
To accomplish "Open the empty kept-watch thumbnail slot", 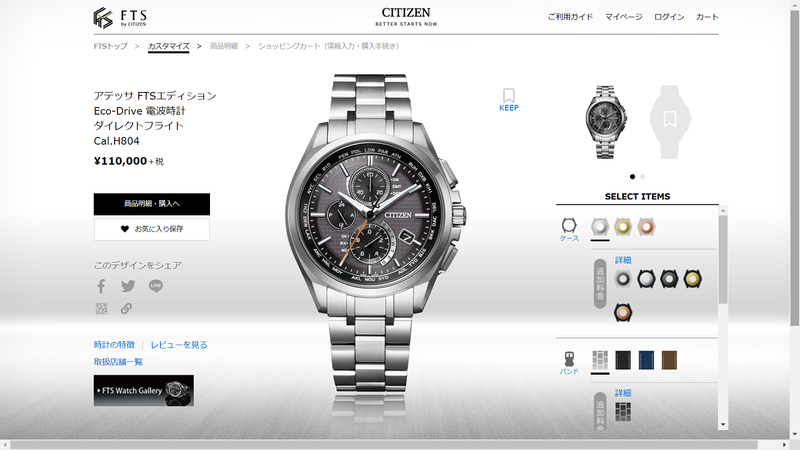I will click(x=670, y=122).
